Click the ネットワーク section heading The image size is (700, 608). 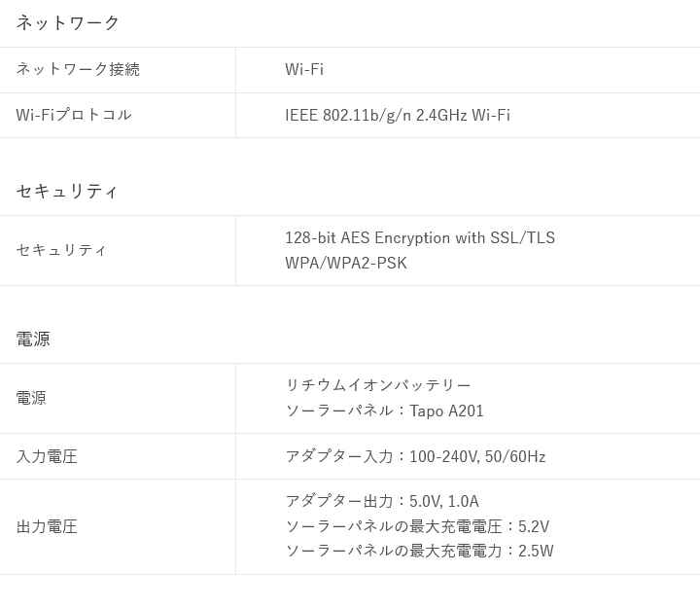(x=68, y=22)
